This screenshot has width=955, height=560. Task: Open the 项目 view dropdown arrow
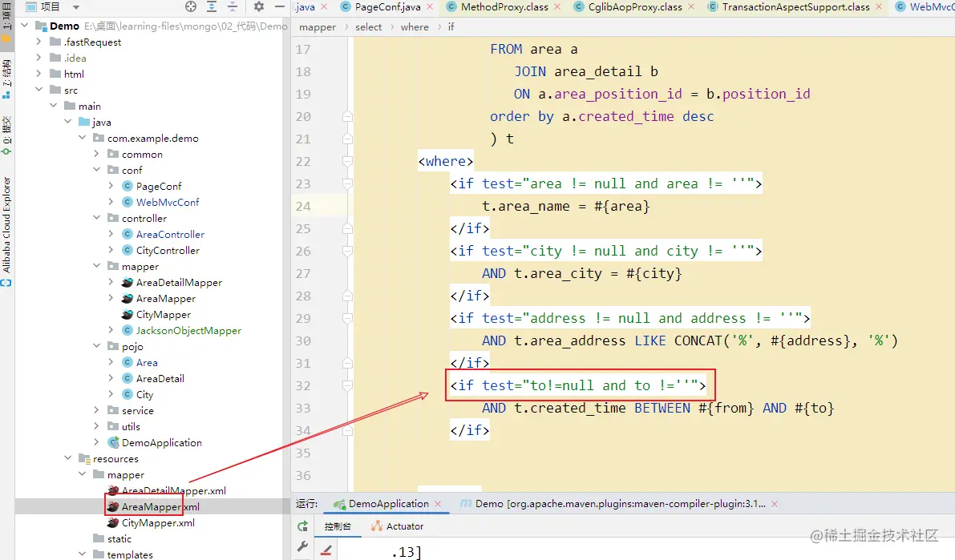tap(75, 6)
